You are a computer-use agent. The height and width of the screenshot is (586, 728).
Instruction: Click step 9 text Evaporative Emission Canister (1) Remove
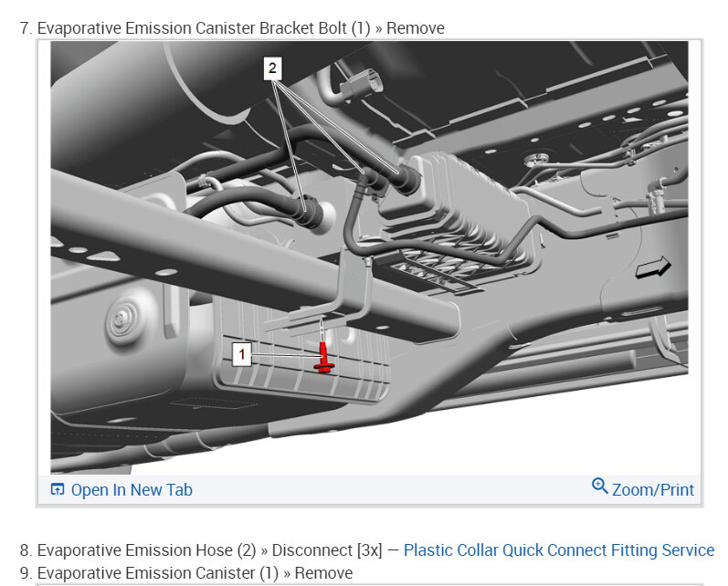click(195, 572)
